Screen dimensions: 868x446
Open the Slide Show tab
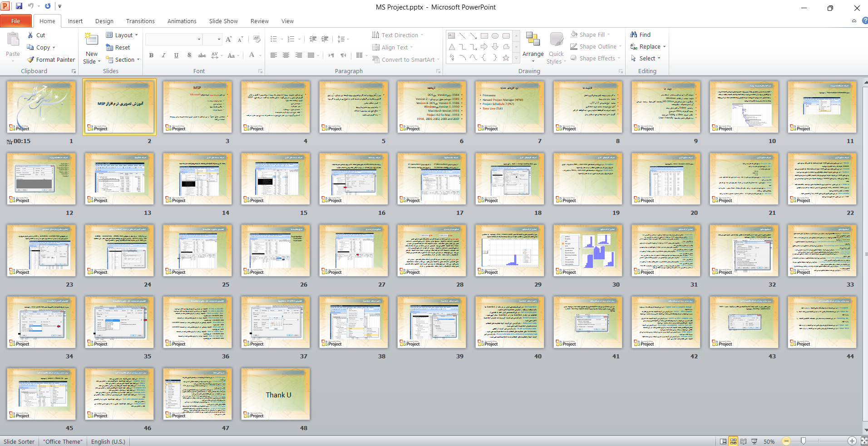(x=223, y=21)
